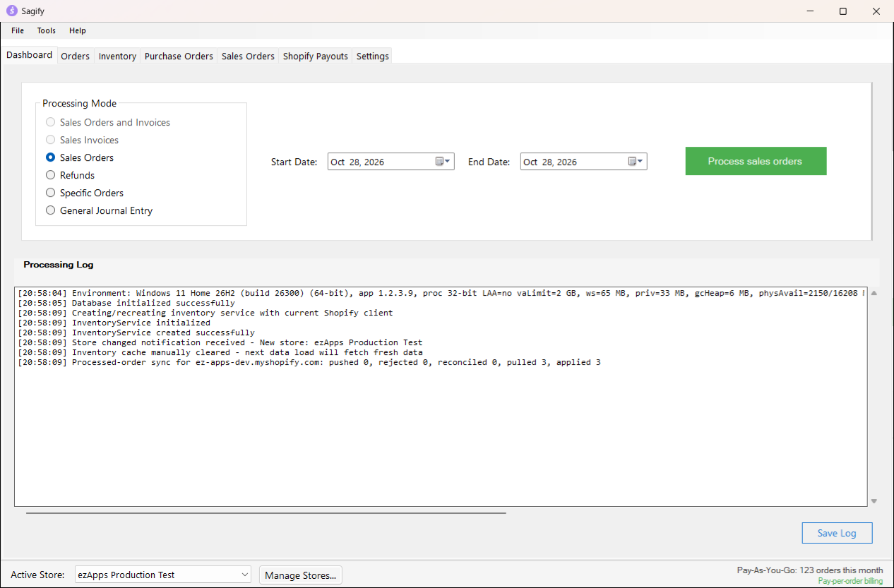
Task: Click 'Pay-per-order billing' status text
Action: [850, 581]
